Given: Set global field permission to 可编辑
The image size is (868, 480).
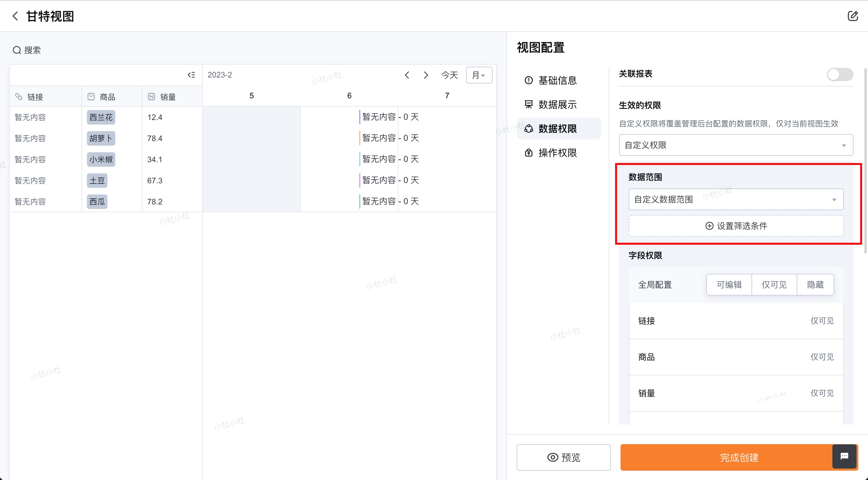Looking at the screenshot, I should click(x=729, y=285).
